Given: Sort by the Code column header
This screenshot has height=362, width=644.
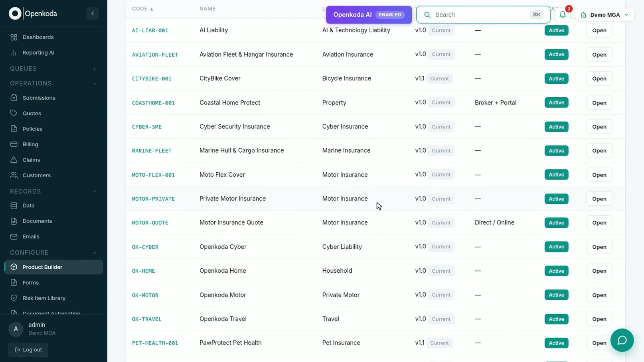Looking at the screenshot, I should [x=143, y=9].
